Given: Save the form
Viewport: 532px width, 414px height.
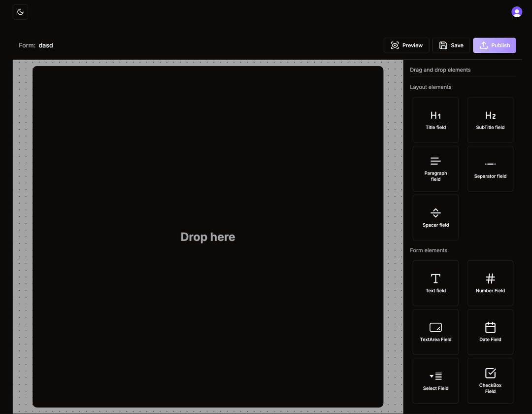Looking at the screenshot, I should pyautogui.click(x=451, y=45).
